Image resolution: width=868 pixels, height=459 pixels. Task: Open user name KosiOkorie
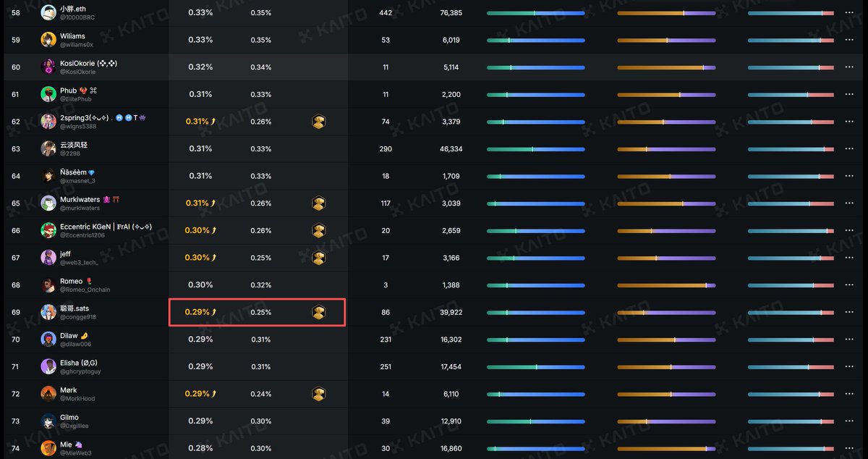pos(89,63)
